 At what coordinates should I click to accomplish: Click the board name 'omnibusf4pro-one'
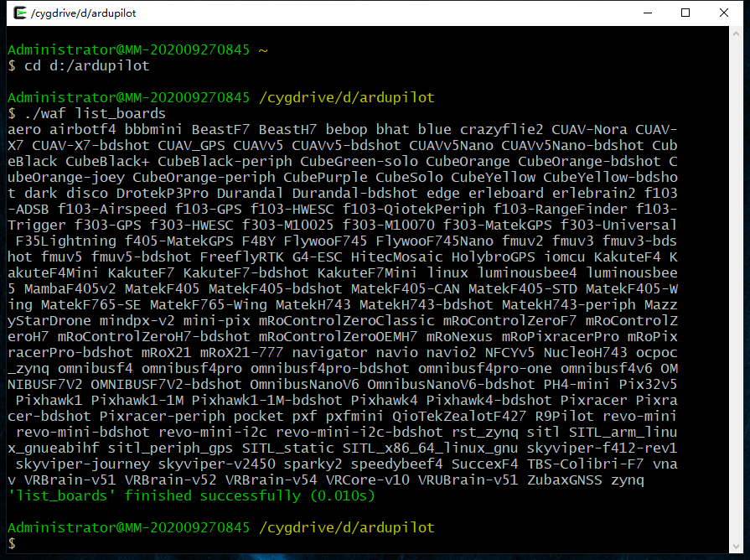click(x=484, y=368)
